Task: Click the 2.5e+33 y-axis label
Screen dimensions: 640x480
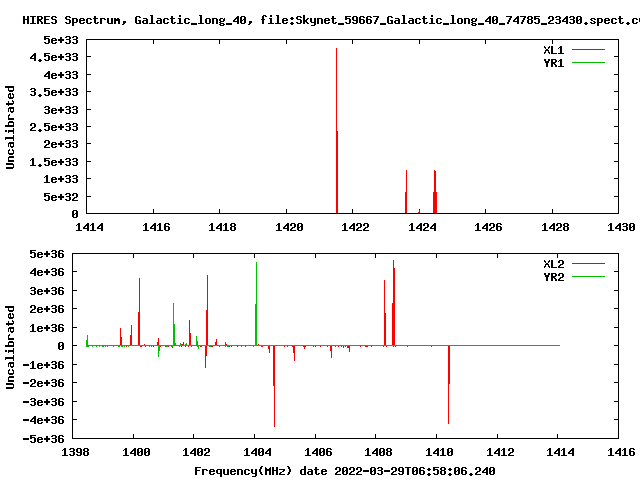Action: pyautogui.click(x=54, y=127)
